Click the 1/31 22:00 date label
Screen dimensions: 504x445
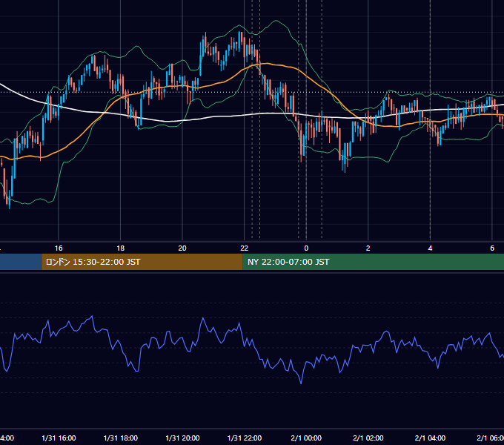(245, 438)
